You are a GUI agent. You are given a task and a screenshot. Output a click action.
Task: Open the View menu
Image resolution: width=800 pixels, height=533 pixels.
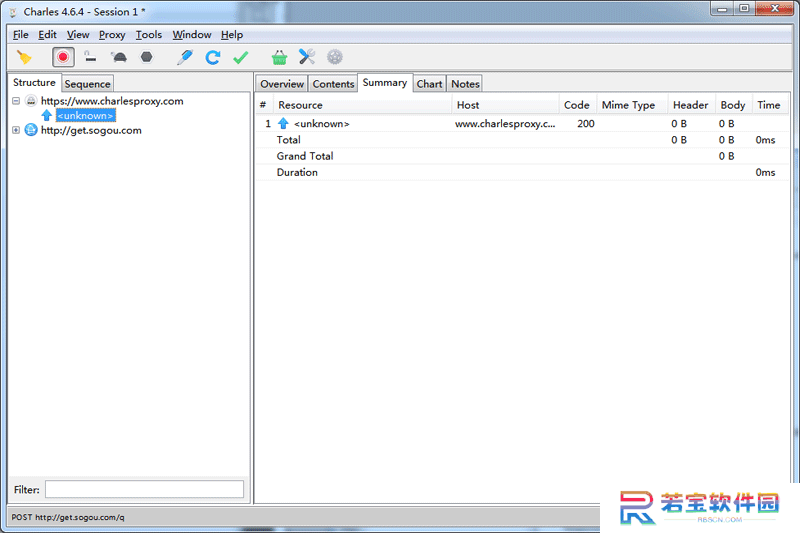click(78, 35)
